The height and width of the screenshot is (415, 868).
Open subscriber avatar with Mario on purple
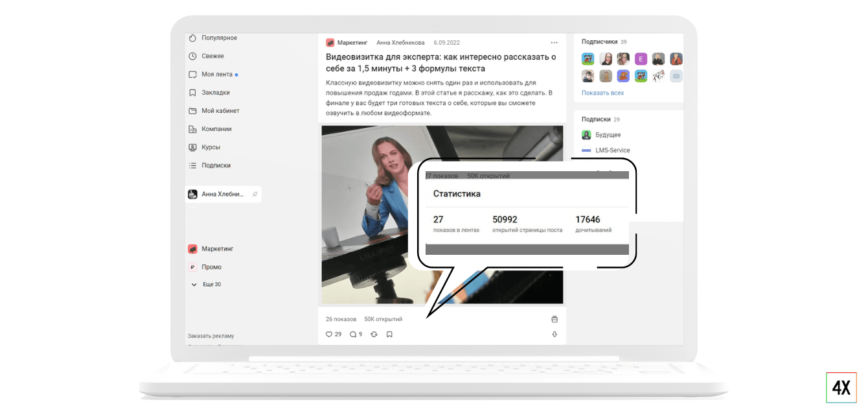tap(623, 76)
